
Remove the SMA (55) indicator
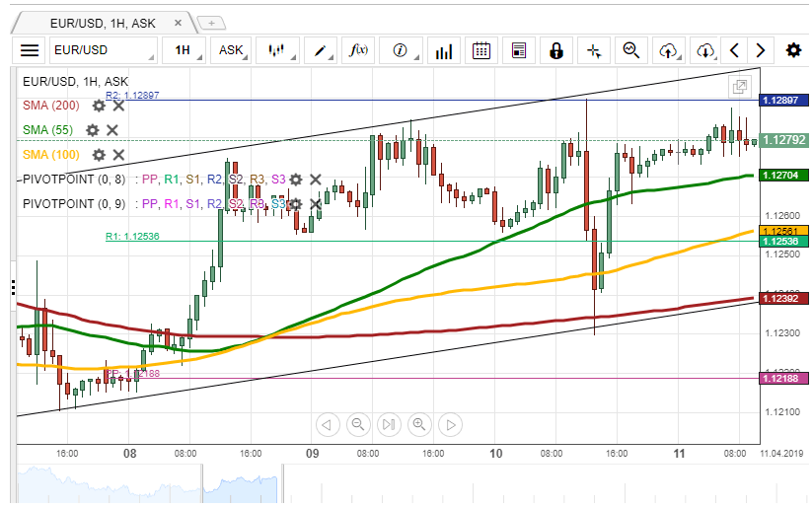(112, 130)
